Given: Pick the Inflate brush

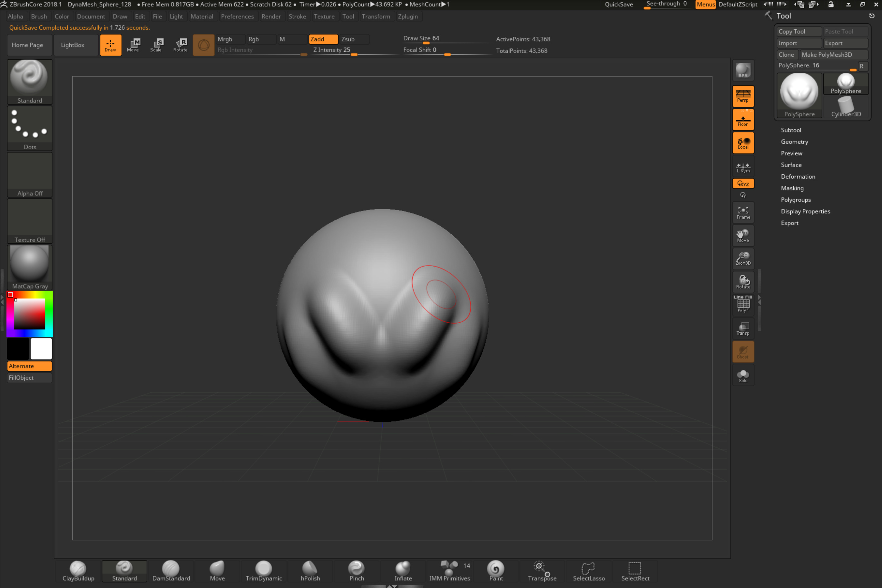Looking at the screenshot, I should [x=403, y=571].
